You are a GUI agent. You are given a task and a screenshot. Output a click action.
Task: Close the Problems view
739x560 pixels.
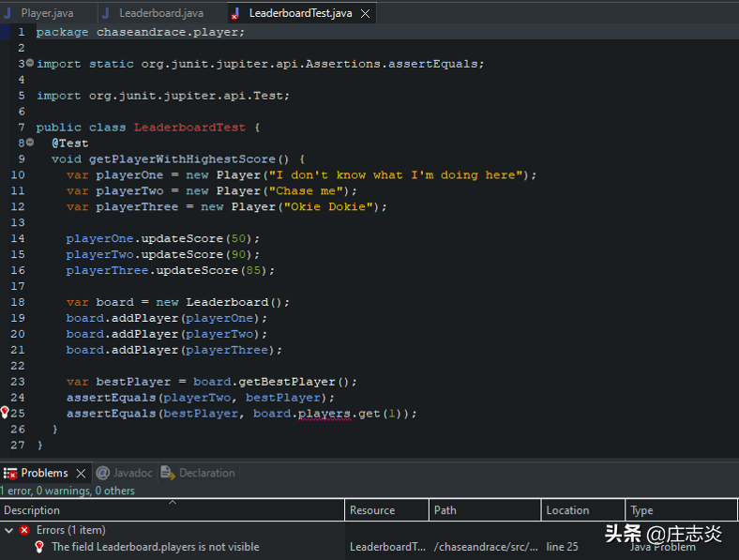pyautogui.click(x=81, y=474)
